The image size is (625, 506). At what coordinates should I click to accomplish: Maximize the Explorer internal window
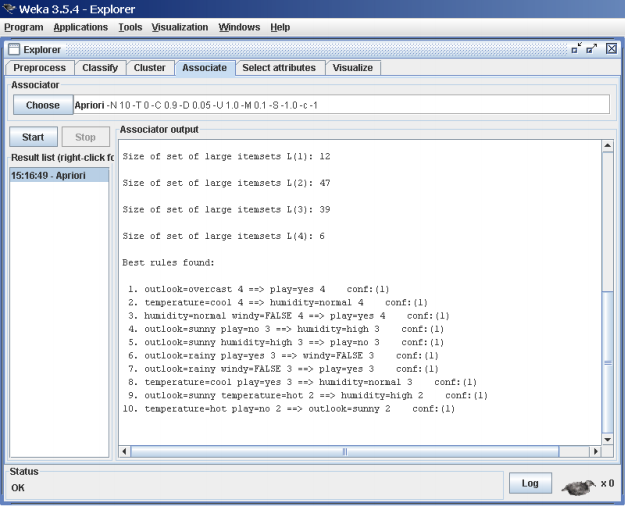[x=592, y=49]
